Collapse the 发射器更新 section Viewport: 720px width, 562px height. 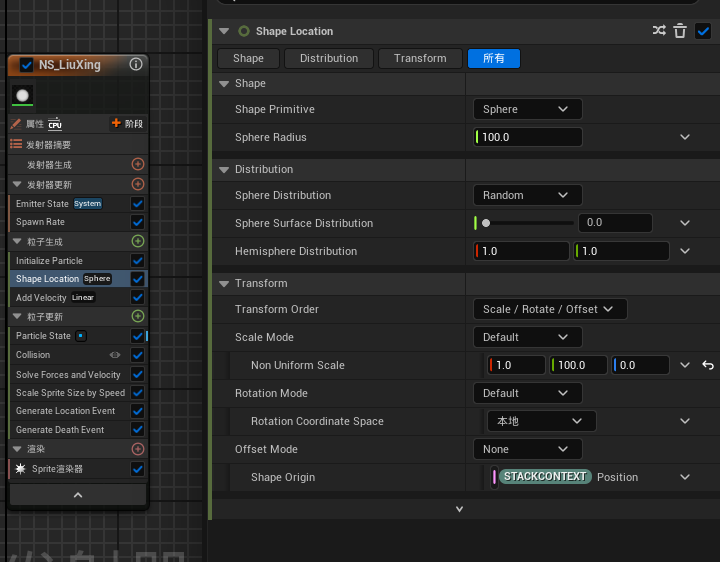click(x=17, y=184)
